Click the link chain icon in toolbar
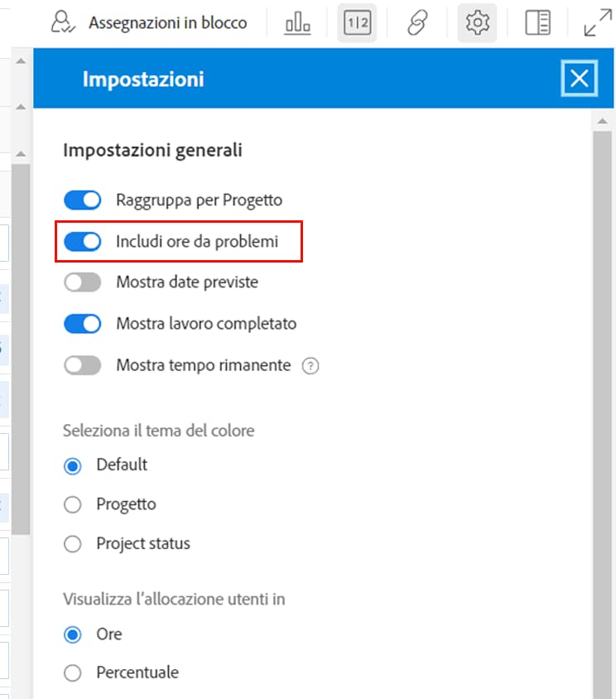Viewport: 616px width, 699px height. (417, 22)
